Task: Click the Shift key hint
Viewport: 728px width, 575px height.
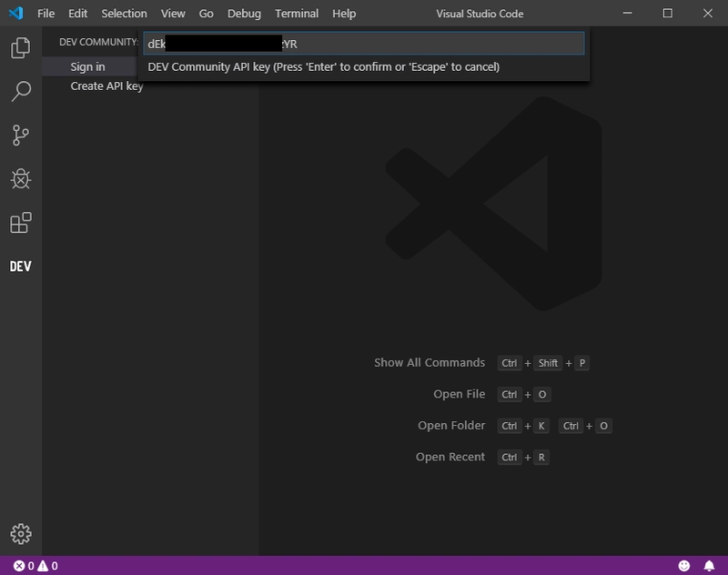Action: point(548,363)
